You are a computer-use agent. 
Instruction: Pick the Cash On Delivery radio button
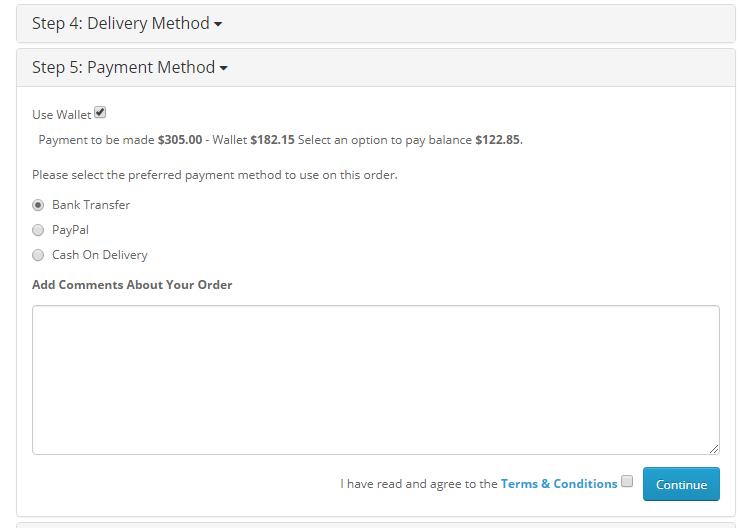(38, 255)
